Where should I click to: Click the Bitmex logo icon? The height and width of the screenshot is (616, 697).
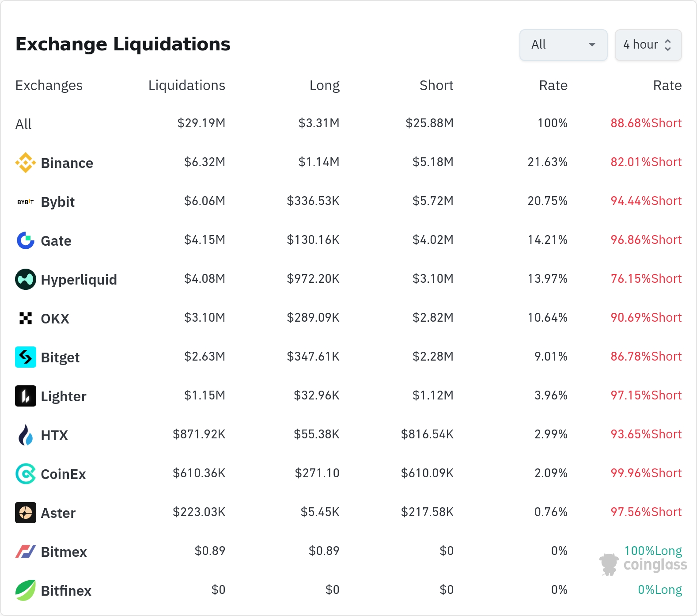click(x=26, y=551)
